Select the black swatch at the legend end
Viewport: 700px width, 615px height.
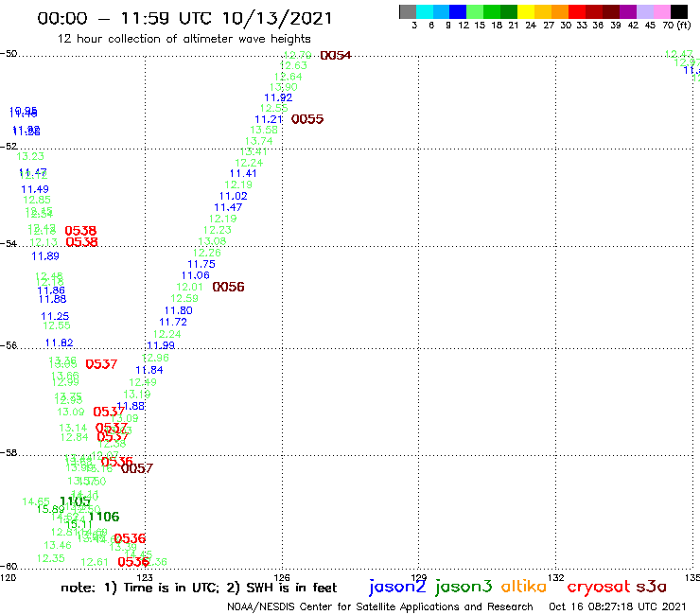(x=678, y=11)
